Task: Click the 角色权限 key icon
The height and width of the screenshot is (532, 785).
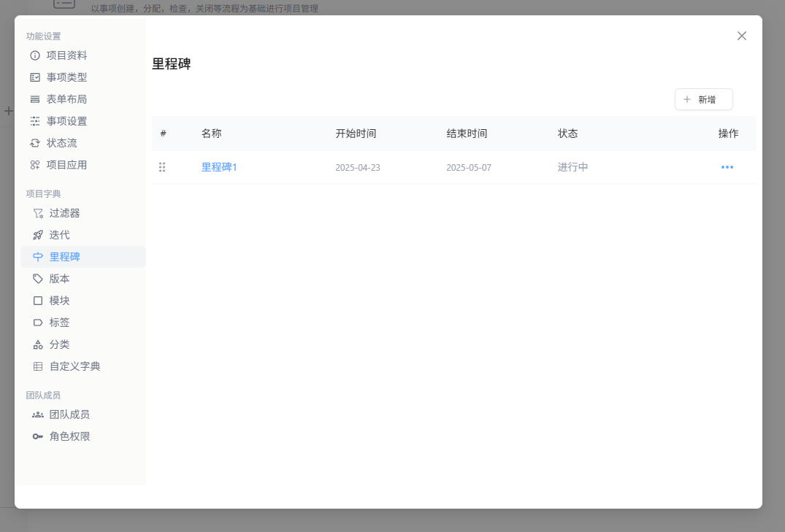Action: (38, 437)
